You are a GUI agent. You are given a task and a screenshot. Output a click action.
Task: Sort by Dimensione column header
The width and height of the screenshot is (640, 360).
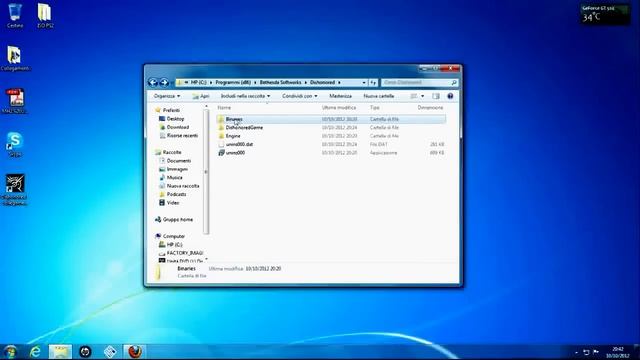click(x=430, y=107)
